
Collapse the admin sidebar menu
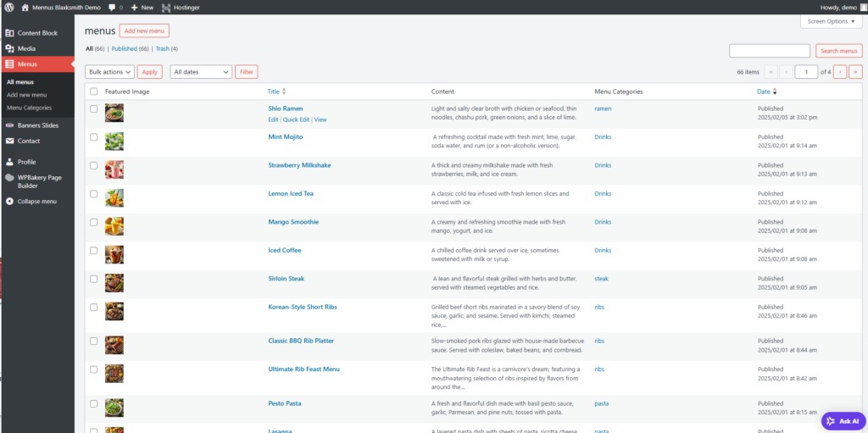[36, 202]
